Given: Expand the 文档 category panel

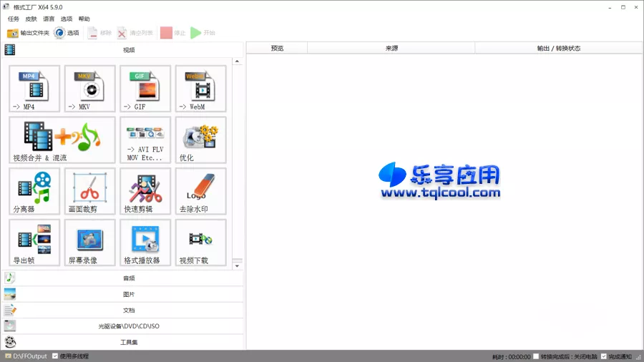Looking at the screenshot, I should pyautogui.click(x=123, y=310).
